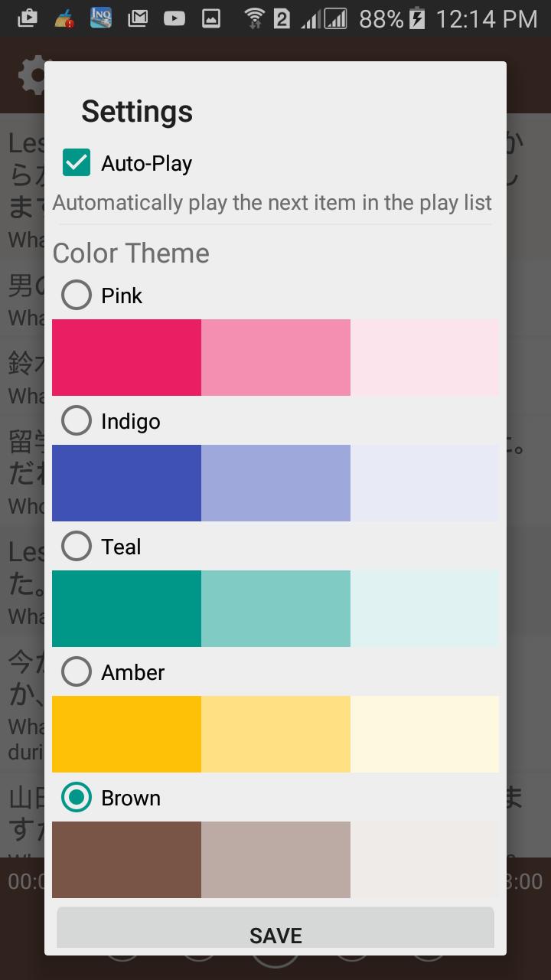
Task: Tap the image notification icon in status bar
Action: [211, 18]
